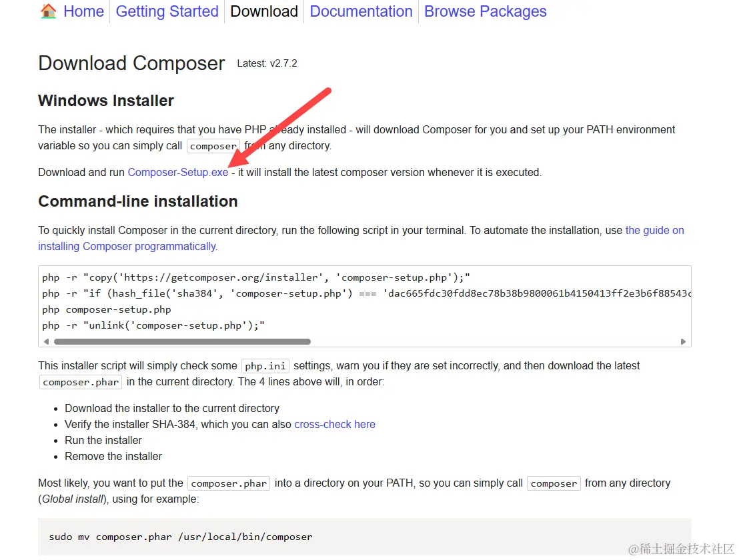Click the inline 'composer' code in Windows Installer paragraph
This screenshot has width=739, height=560.
[213, 147]
